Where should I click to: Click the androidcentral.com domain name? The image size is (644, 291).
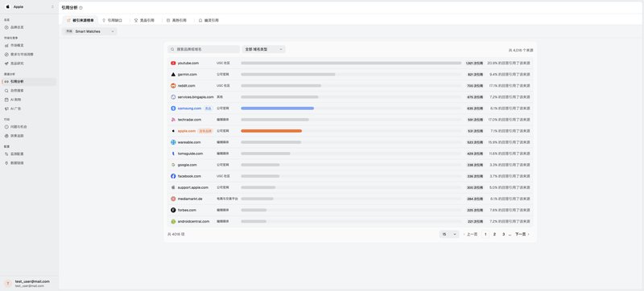coord(193,221)
